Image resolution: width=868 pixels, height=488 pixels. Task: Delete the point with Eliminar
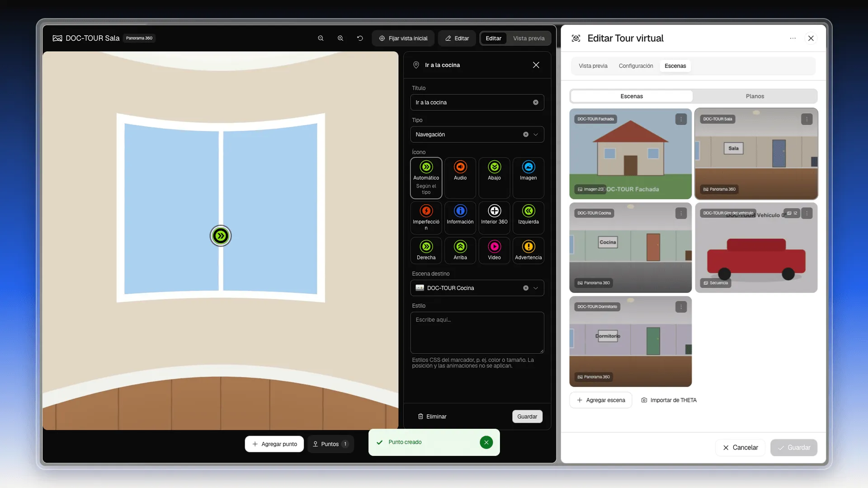(x=432, y=417)
